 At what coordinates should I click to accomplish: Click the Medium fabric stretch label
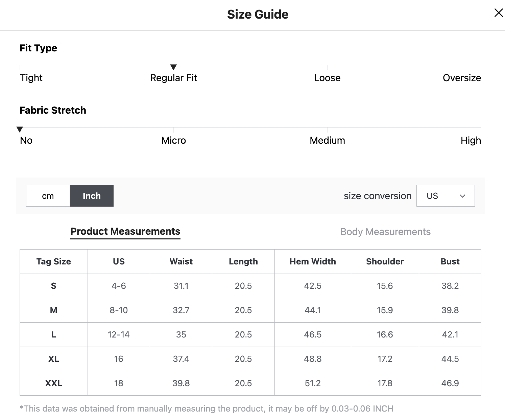pos(327,140)
